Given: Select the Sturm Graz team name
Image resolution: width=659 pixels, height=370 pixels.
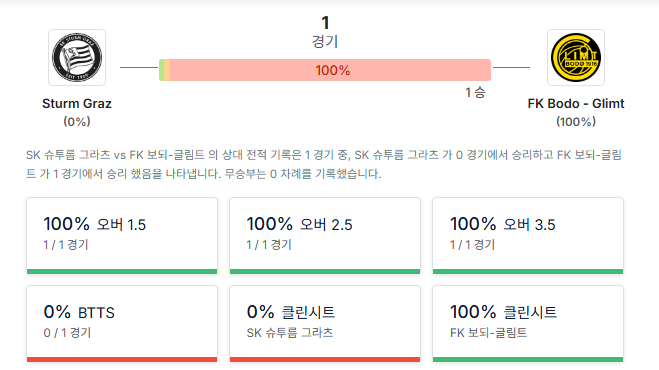Looking at the screenshot, I should [x=77, y=103].
